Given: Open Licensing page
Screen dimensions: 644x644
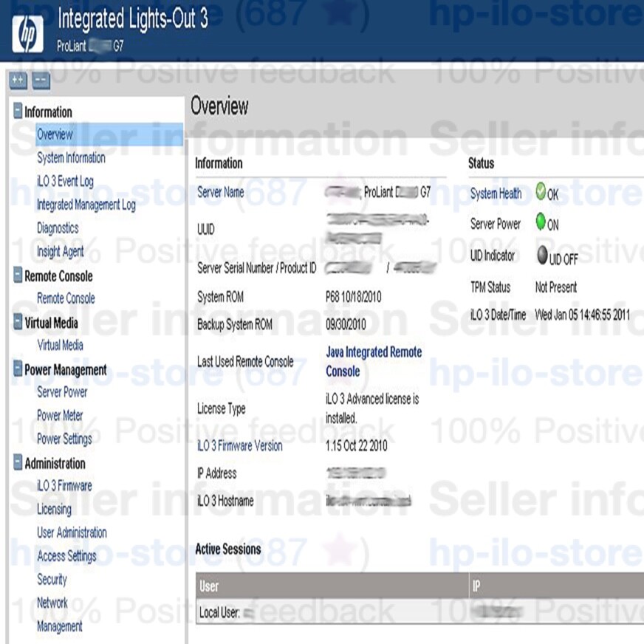Looking at the screenshot, I should coord(54,509).
